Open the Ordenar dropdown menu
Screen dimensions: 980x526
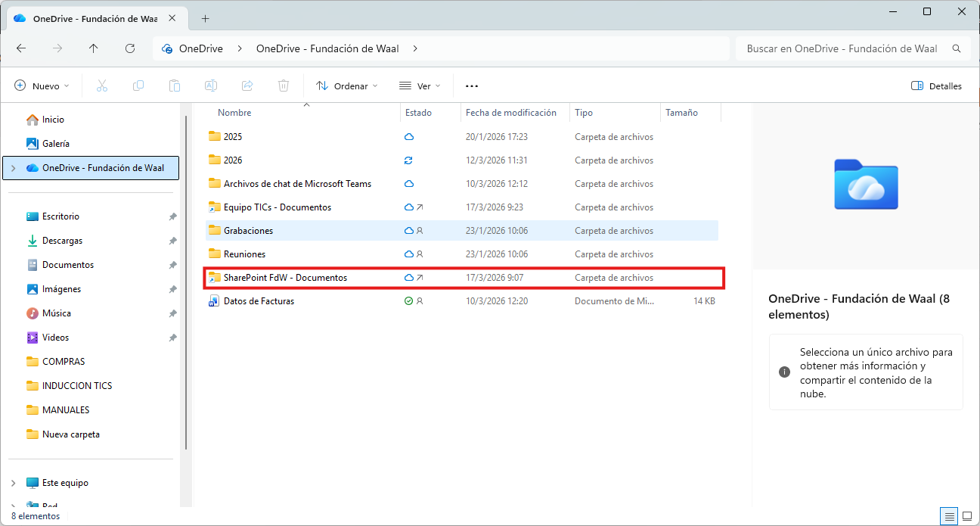[x=347, y=86]
